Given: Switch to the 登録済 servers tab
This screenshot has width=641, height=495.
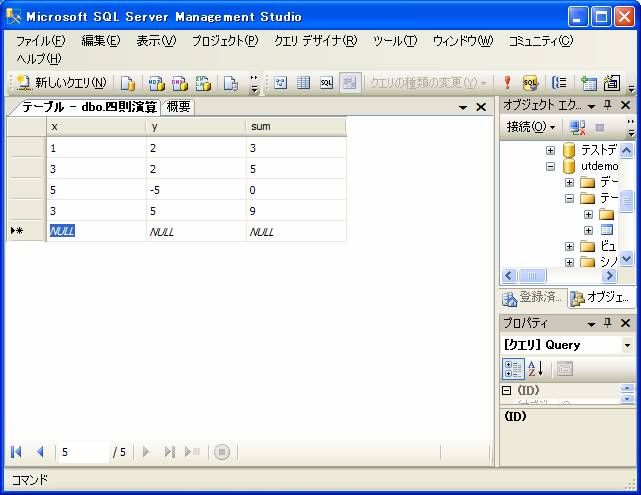Looking at the screenshot, I should (x=532, y=298).
